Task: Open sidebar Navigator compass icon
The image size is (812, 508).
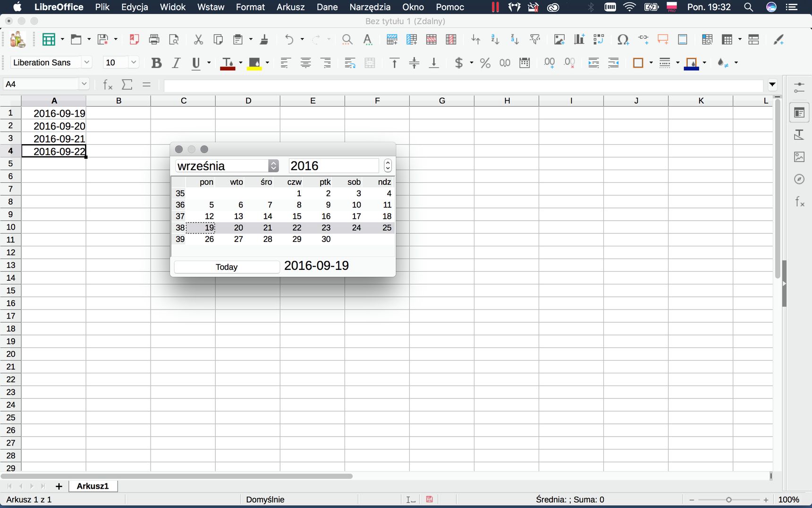Action: click(799, 179)
